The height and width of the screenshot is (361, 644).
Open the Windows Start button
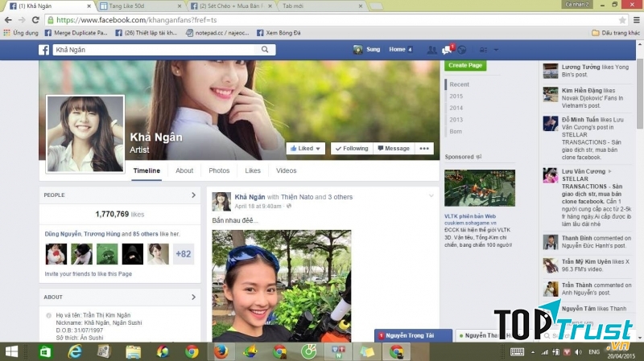click(x=11, y=351)
